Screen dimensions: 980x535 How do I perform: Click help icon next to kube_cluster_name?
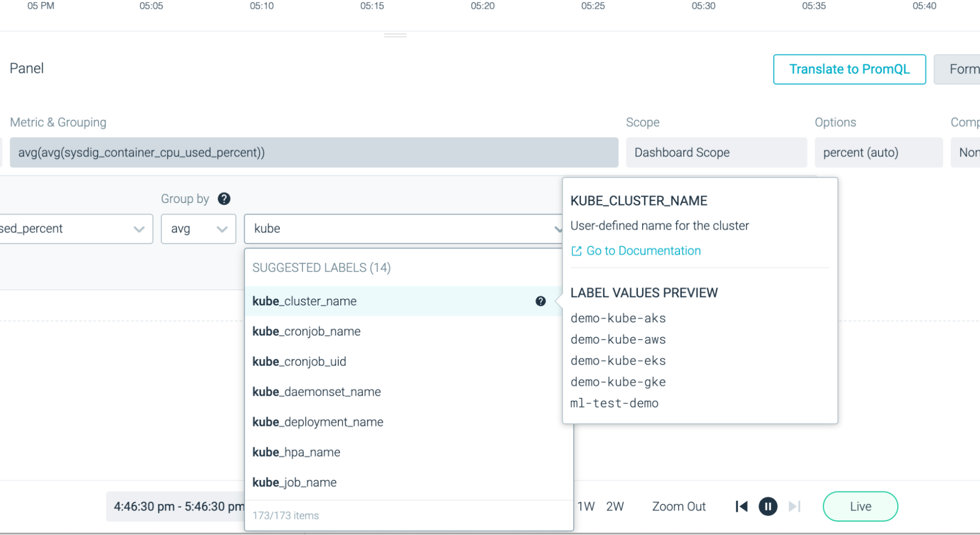[540, 301]
